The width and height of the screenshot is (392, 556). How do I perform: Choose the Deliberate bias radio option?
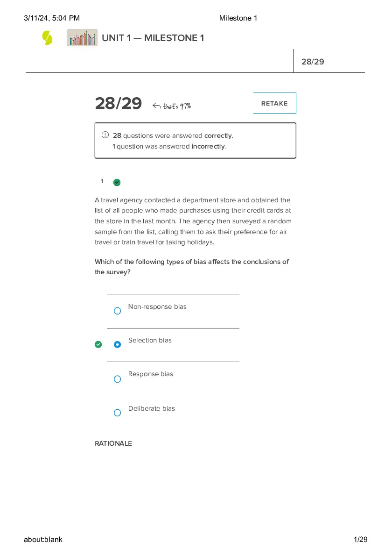click(117, 413)
